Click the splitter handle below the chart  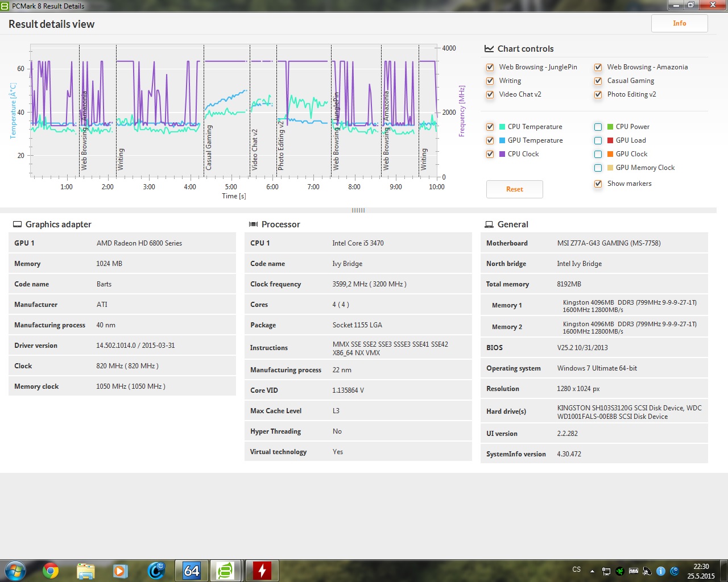tap(358, 210)
